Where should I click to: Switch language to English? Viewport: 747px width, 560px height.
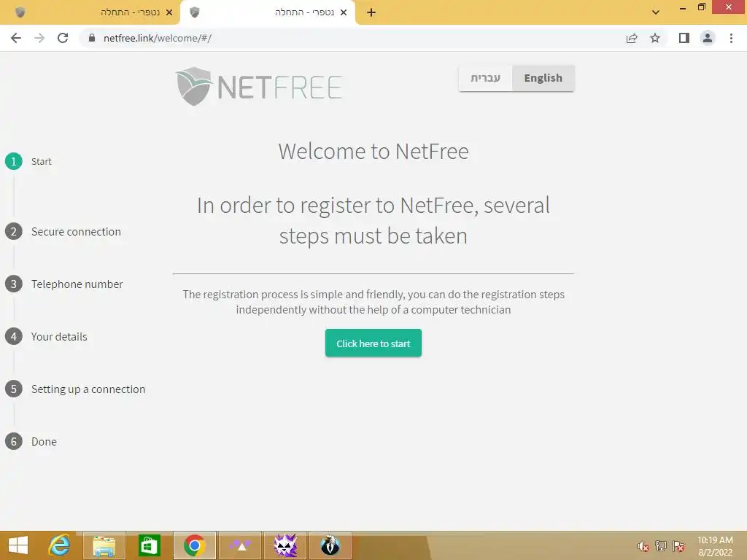pyautogui.click(x=543, y=78)
